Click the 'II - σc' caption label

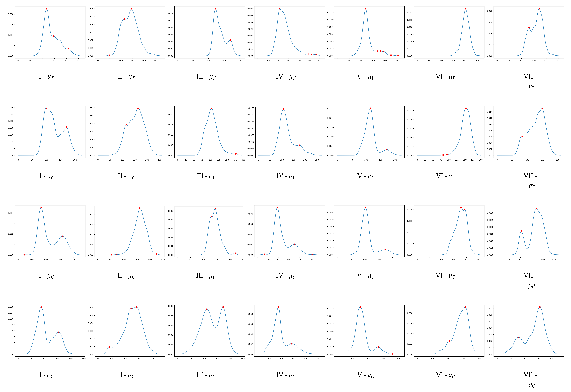click(x=126, y=375)
